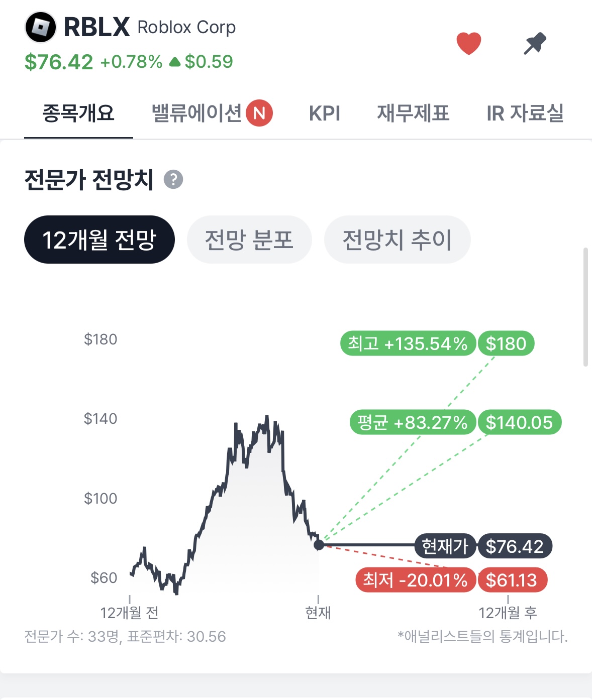Go to the KPI tab
Image resolution: width=592 pixels, height=700 pixels.
(325, 113)
